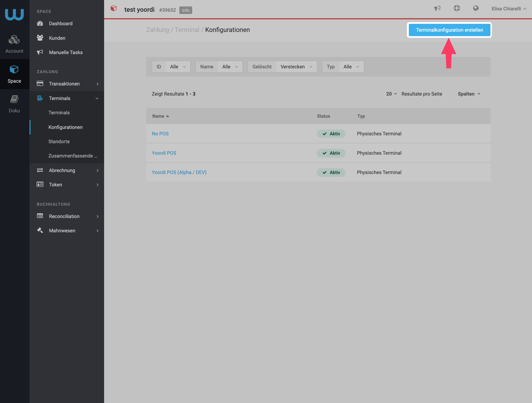Change the 20 results per page selector

391,94
